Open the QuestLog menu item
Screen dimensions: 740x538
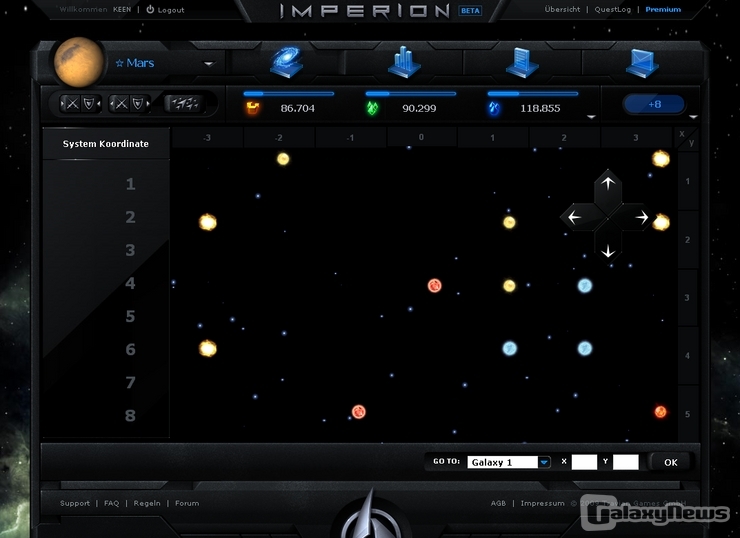tap(612, 9)
